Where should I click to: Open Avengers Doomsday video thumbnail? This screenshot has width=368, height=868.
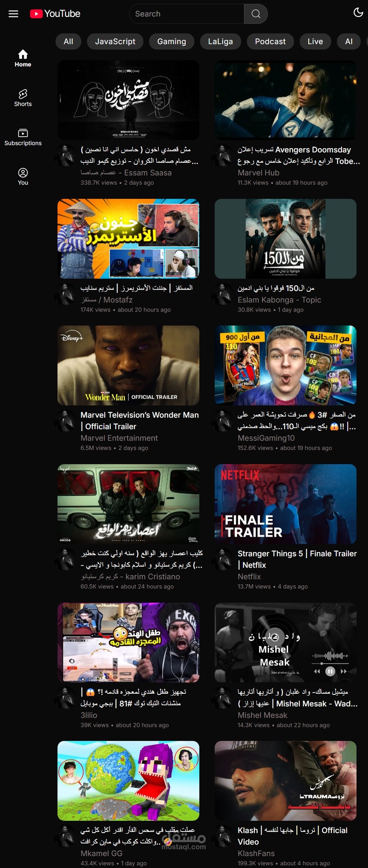286,100
